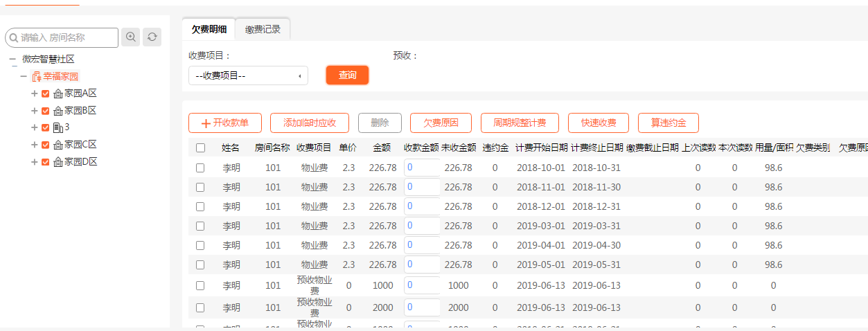Viewport: 868px width, 331px height.
Task: Check the row for 2018-10-01 物业费
Action: [200, 168]
